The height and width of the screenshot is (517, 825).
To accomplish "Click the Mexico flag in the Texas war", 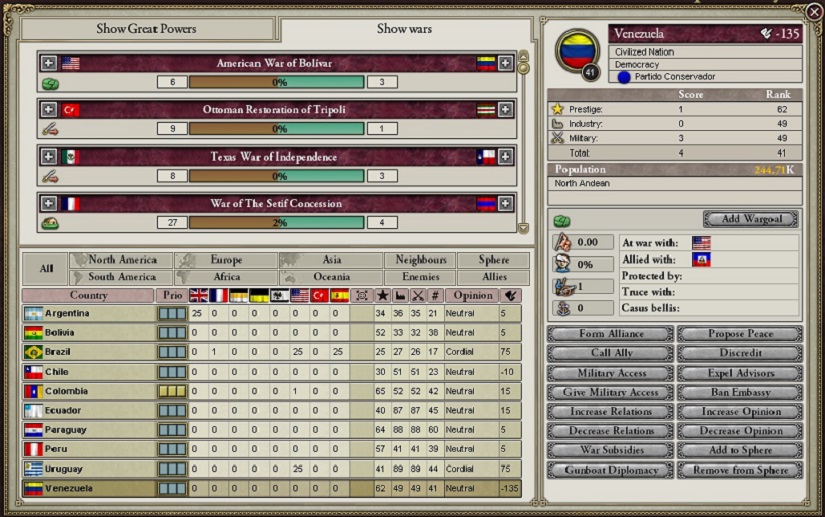I will 70,157.
